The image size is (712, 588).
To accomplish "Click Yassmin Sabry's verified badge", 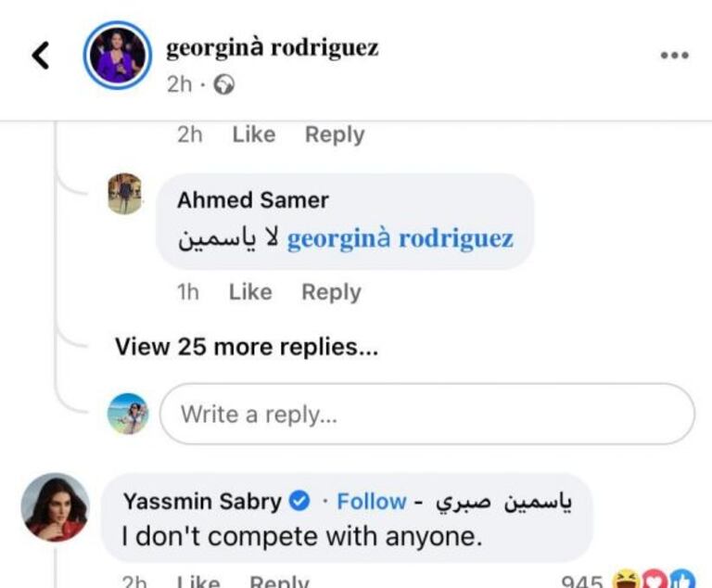I will (x=299, y=502).
